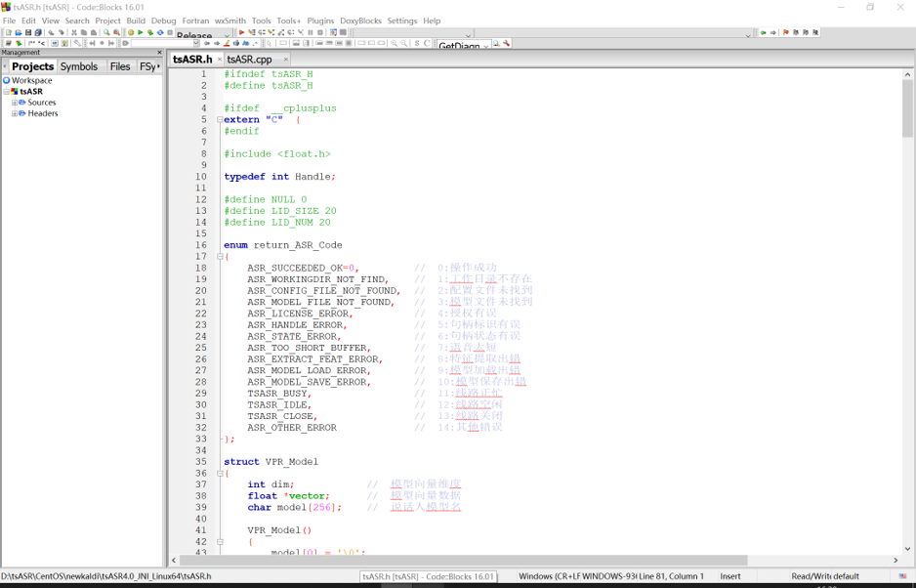
Task: Open the File menu
Action: (x=10, y=21)
